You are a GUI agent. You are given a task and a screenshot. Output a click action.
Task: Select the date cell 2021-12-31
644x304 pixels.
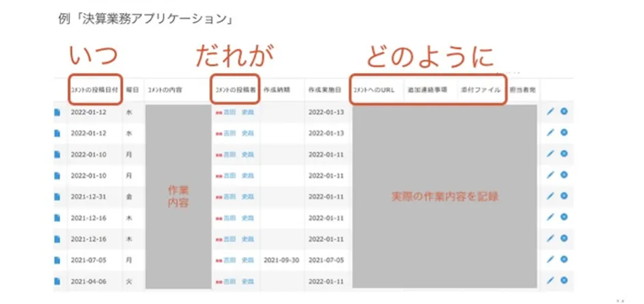[89, 197]
